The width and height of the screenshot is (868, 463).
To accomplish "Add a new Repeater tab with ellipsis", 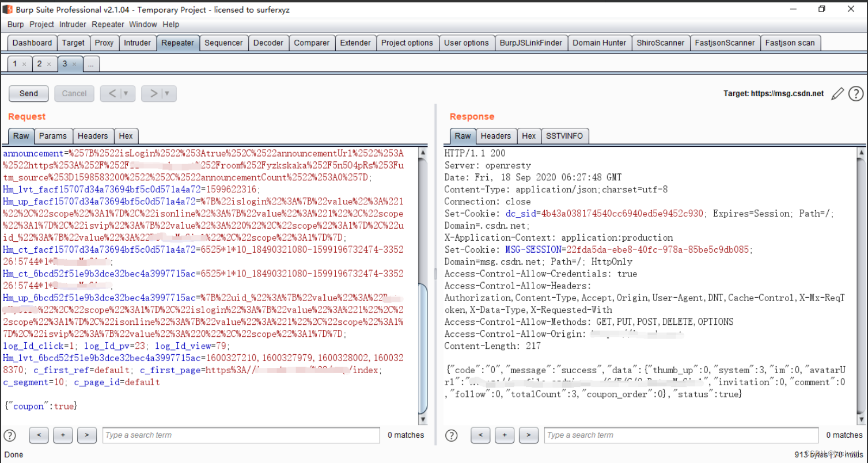I will tap(92, 64).
